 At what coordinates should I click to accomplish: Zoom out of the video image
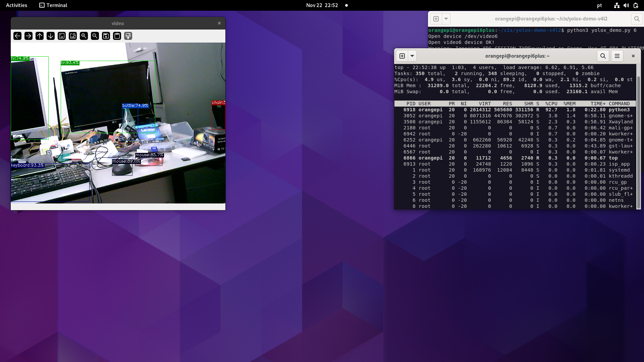95,36
